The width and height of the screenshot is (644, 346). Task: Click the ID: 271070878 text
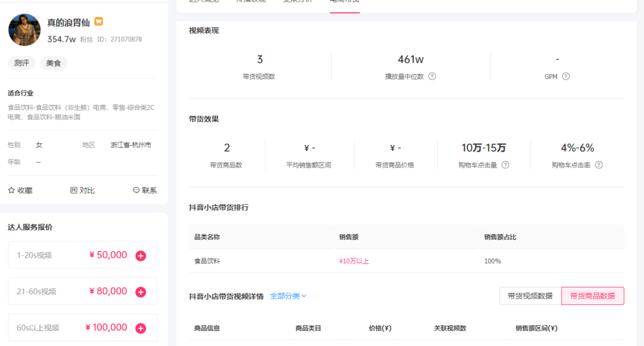coord(119,39)
